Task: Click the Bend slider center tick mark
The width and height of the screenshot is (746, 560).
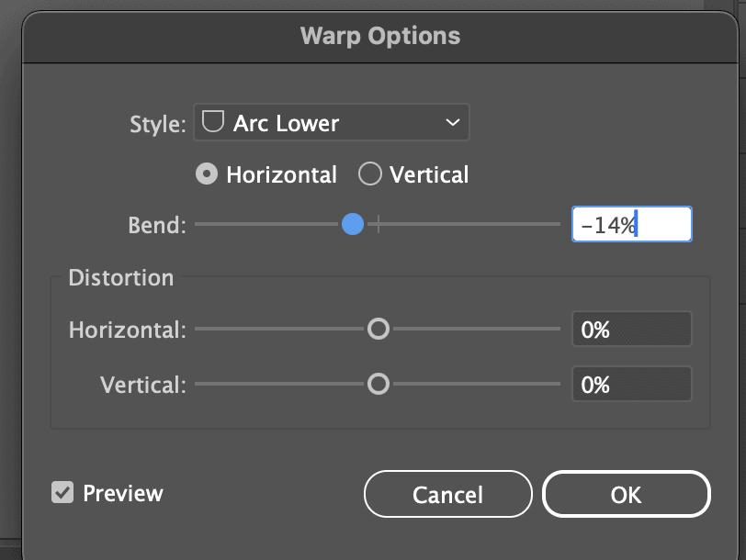Action: click(x=379, y=225)
